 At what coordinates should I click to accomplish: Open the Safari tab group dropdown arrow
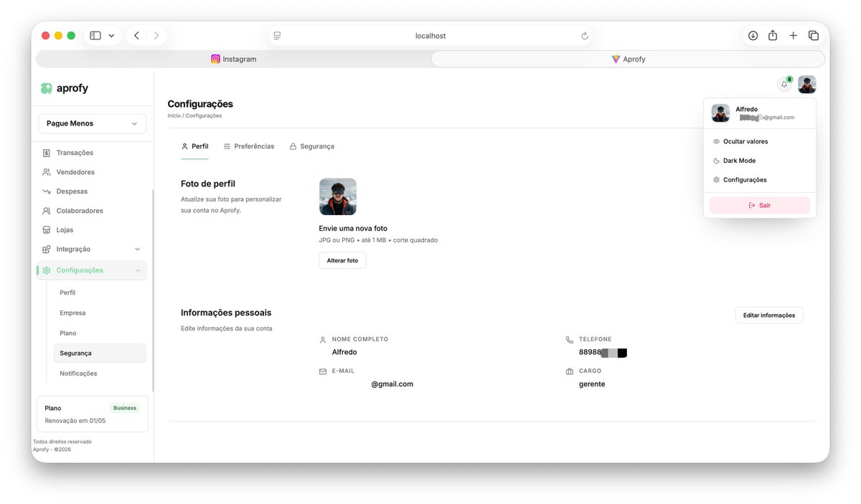coord(111,36)
